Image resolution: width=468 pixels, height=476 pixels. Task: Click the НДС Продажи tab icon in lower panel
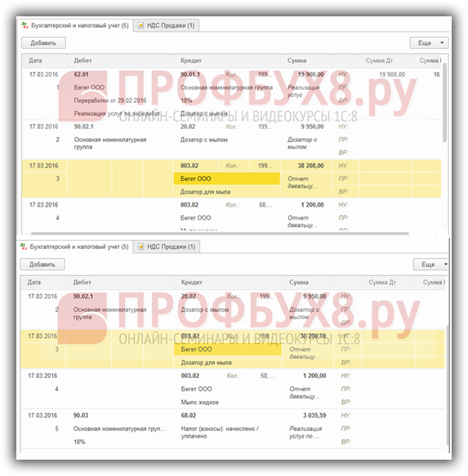tap(140, 247)
